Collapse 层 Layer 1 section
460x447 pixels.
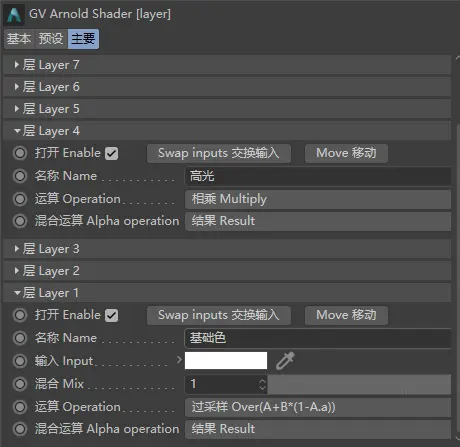[x=227, y=293]
